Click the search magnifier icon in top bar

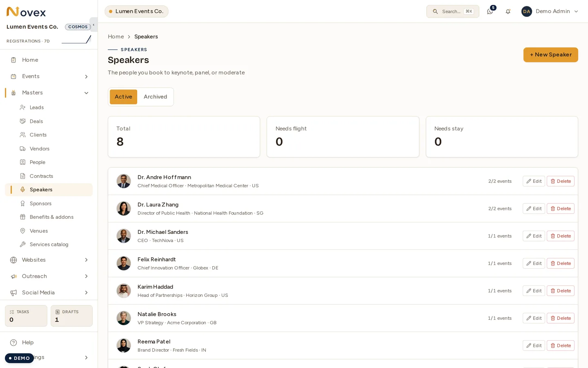pos(435,11)
